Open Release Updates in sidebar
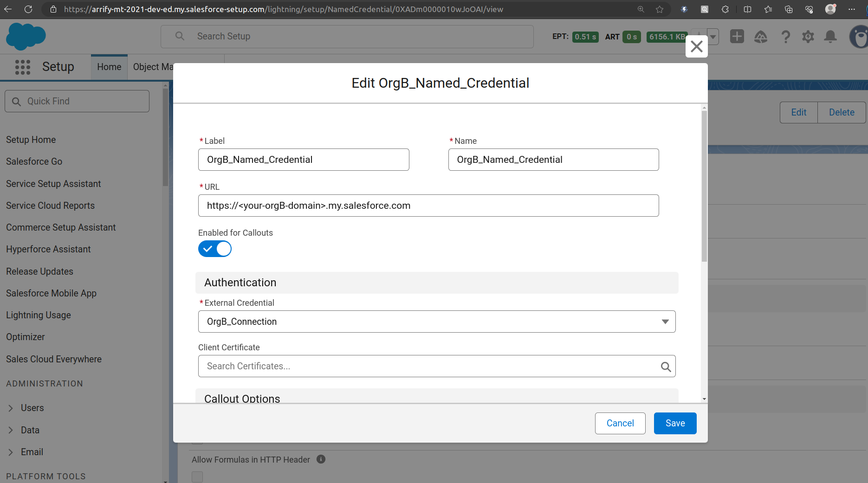 [39, 271]
